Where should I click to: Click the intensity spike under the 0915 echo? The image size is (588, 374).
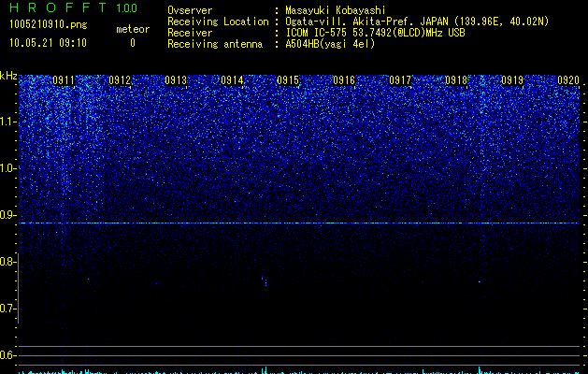tap(265, 370)
